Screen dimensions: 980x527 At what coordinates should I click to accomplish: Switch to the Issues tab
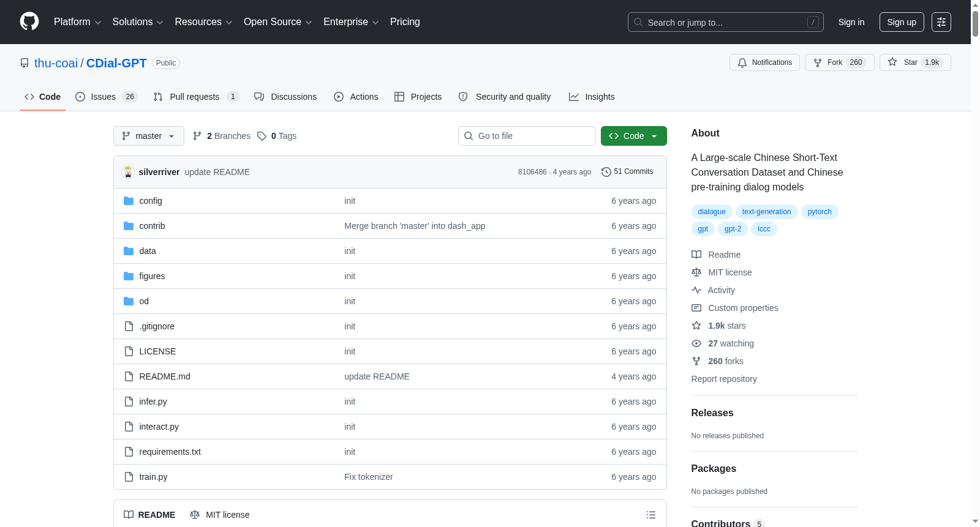point(107,97)
